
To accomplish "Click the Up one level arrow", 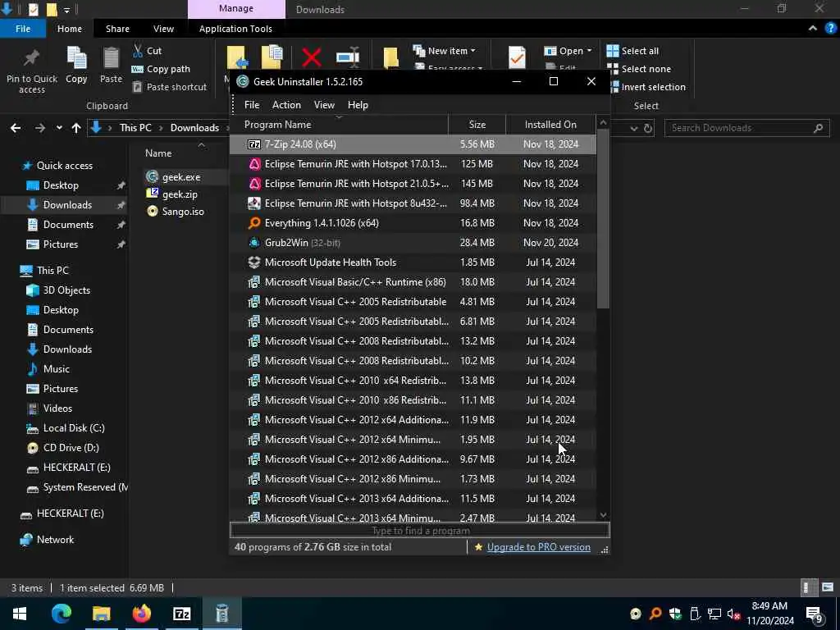I will [76, 128].
